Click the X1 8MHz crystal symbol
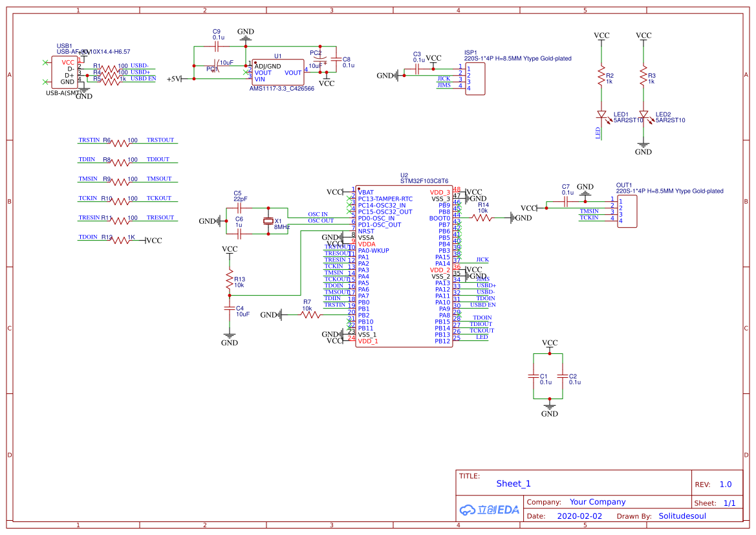Viewport: 756px width, 535px height. pos(269,221)
